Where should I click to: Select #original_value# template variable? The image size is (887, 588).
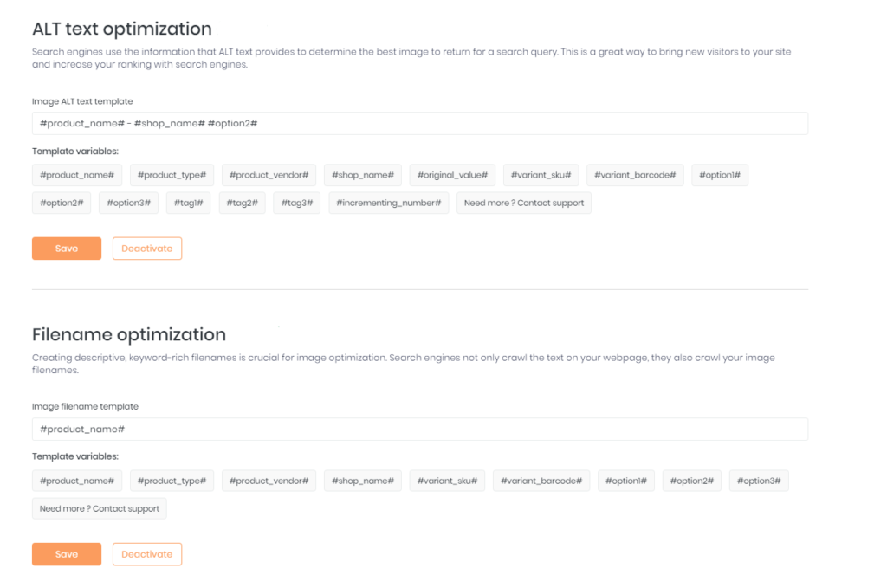[452, 175]
